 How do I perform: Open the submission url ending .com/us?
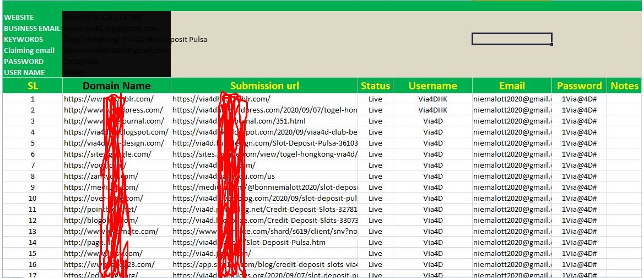click(x=264, y=176)
